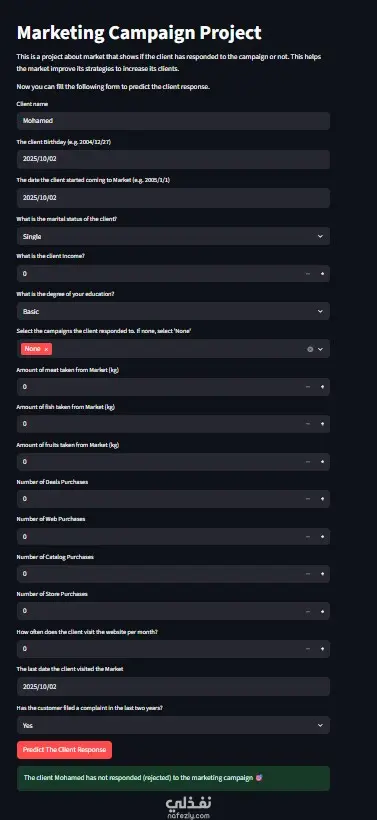Decrease amount of fish with minus
The height and width of the screenshot is (820, 377).
click(307, 424)
